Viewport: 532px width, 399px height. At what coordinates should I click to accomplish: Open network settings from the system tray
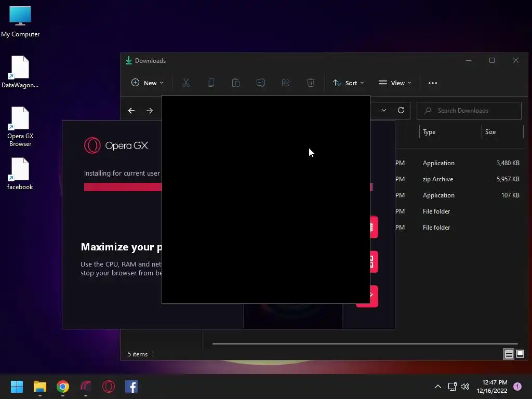click(453, 387)
